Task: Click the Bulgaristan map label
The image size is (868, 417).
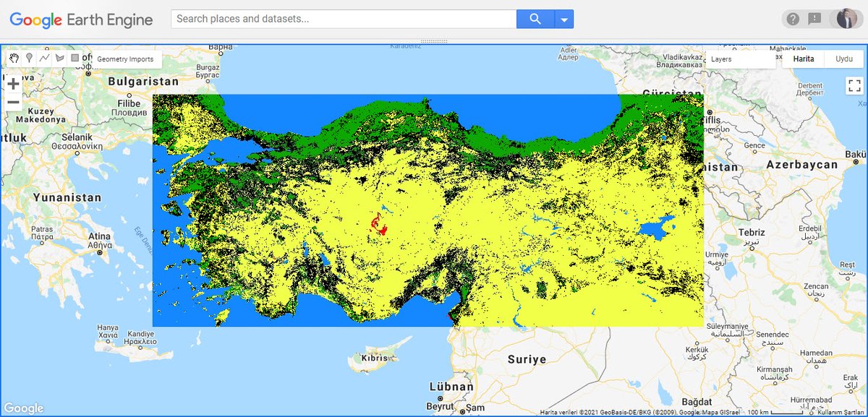Action: [x=142, y=82]
